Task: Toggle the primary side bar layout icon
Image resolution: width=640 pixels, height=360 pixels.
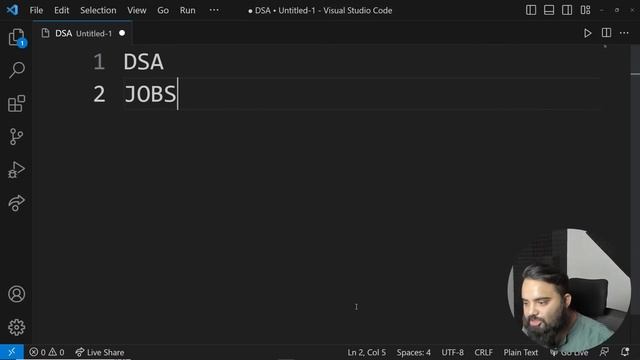Action: [531, 10]
